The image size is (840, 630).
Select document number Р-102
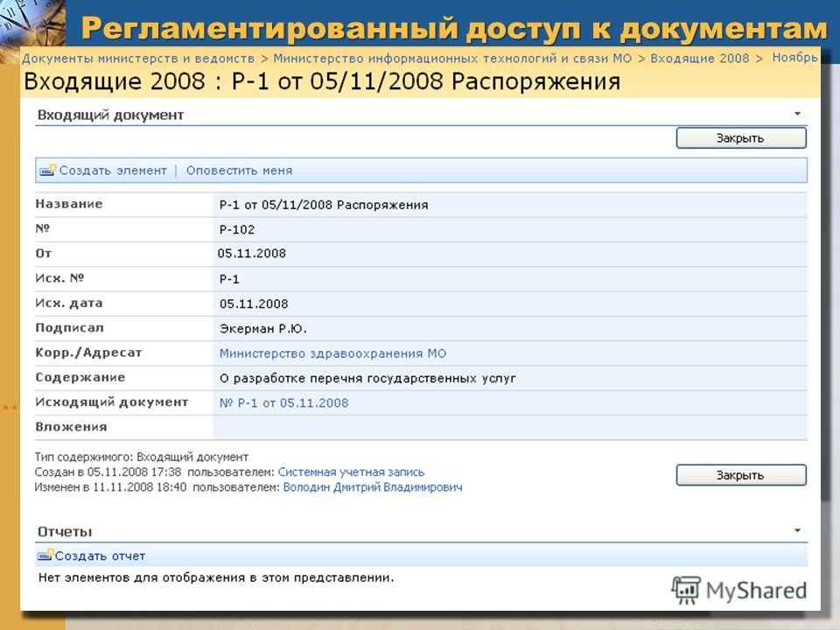tap(237, 229)
